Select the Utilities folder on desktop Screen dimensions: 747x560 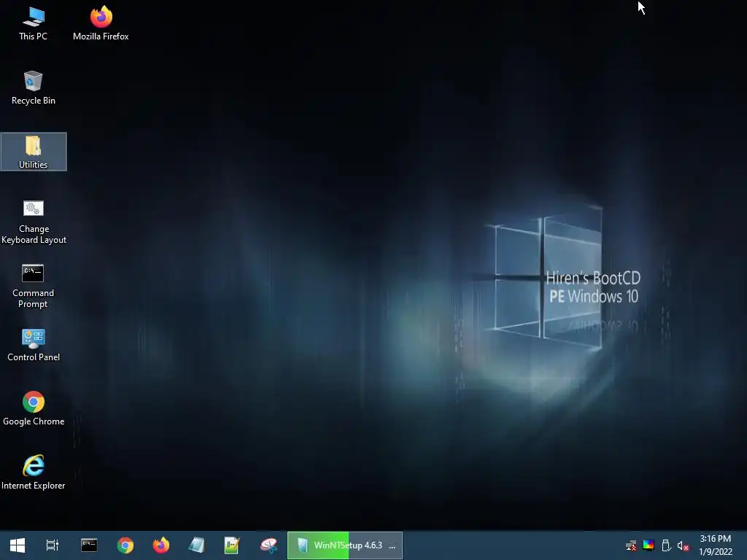pyautogui.click(x=34, y=152)
